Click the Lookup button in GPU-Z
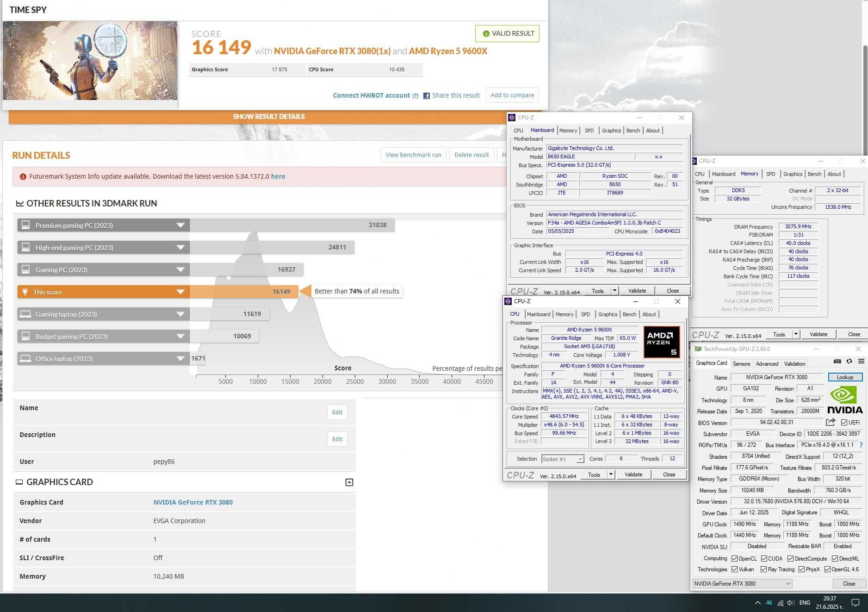The height and width of the screenshot is (612, 868). (x=845, y=377)
